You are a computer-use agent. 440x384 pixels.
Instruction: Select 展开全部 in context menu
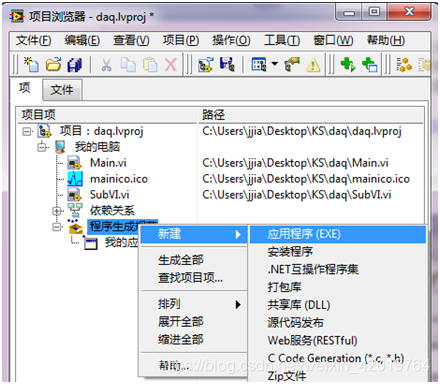tap(193, 322)
